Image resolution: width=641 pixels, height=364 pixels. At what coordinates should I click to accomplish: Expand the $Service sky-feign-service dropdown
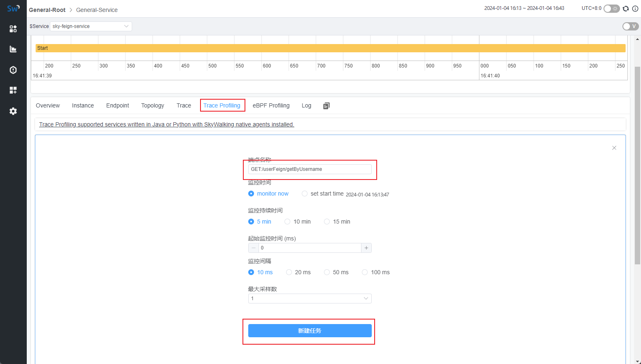point(91,26)
